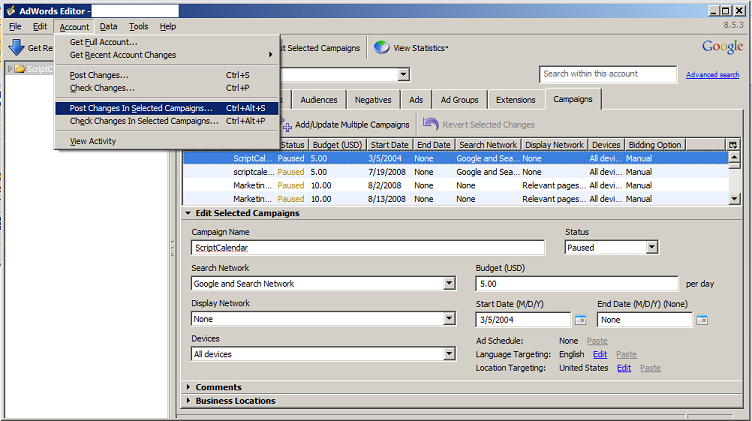Select View Activity in the Account menu

pyautogui.click(x=167, y=141)
